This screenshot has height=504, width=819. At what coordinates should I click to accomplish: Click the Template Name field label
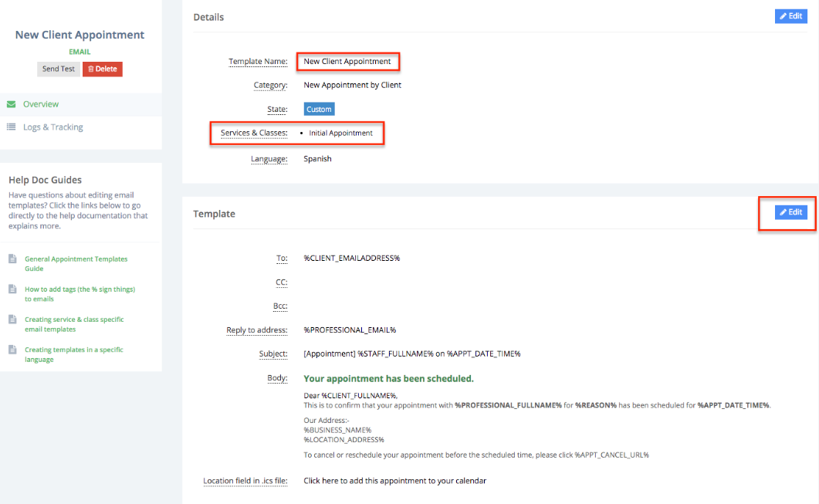258,62
